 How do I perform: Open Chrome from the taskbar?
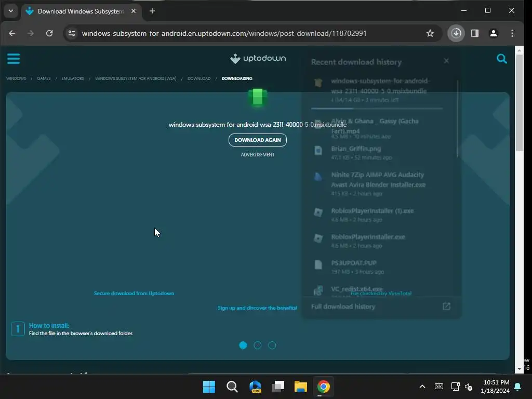324,387
